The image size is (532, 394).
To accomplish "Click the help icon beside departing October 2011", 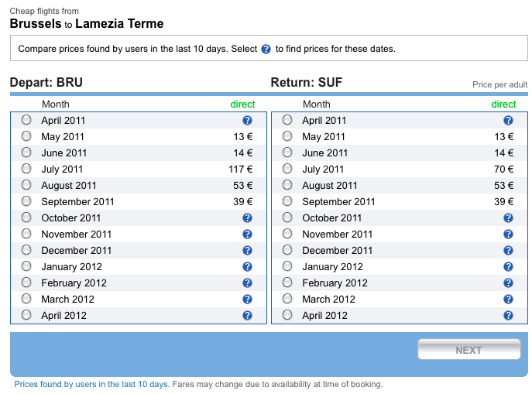I will tap(248, 218).
